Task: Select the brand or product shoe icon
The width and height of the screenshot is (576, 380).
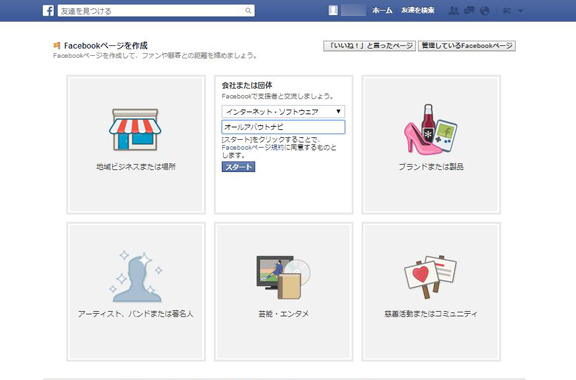Action: 431,129
